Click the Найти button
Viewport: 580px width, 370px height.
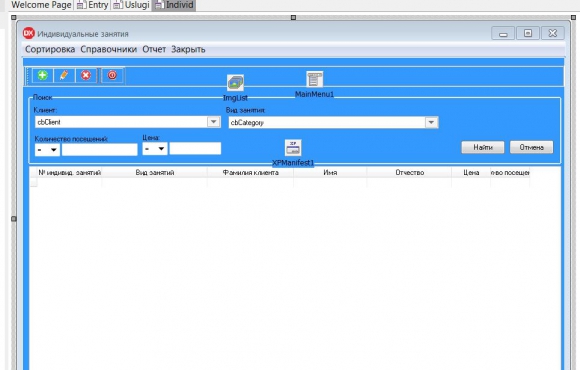point(483,147)
